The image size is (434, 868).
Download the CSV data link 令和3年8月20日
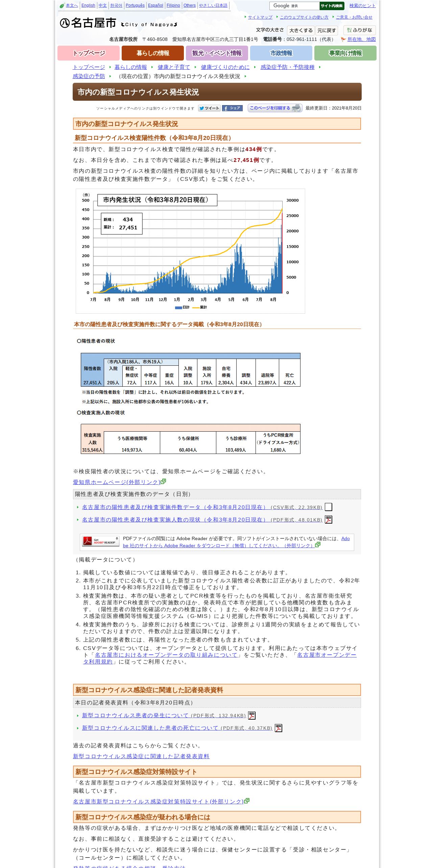202,507
